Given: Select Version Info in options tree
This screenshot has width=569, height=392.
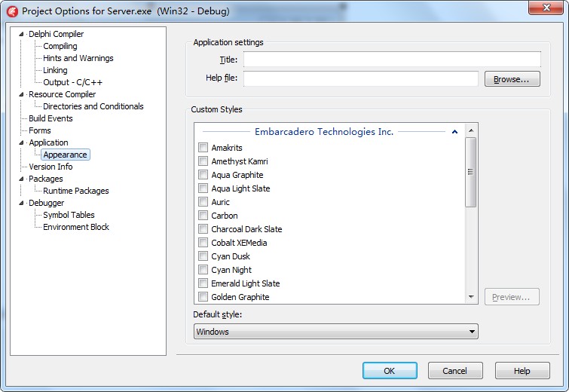Looking at the screenshot, I should point(50,167).
